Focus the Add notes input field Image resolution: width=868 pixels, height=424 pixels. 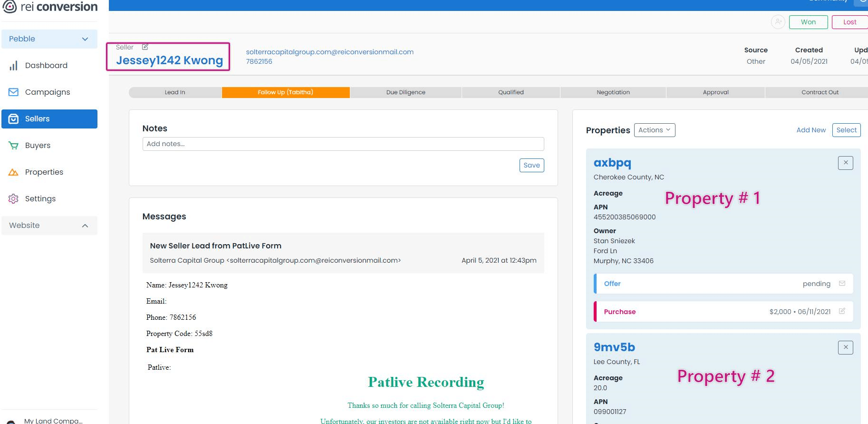coord(343,144)
